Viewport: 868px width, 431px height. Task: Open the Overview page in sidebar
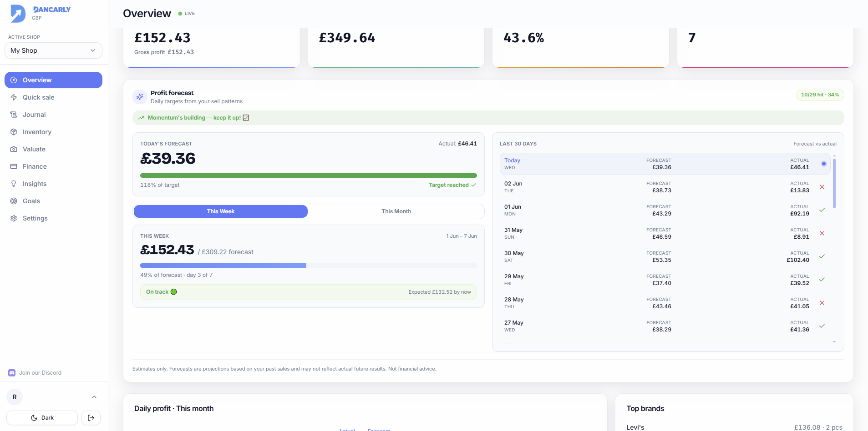53,80
